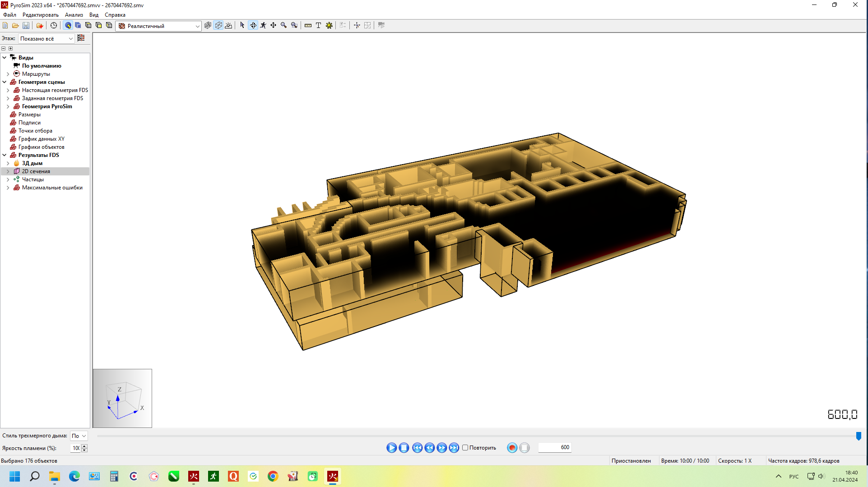Start recording with the red record button
The image size is (868, 487).
[x=512, y=448]
